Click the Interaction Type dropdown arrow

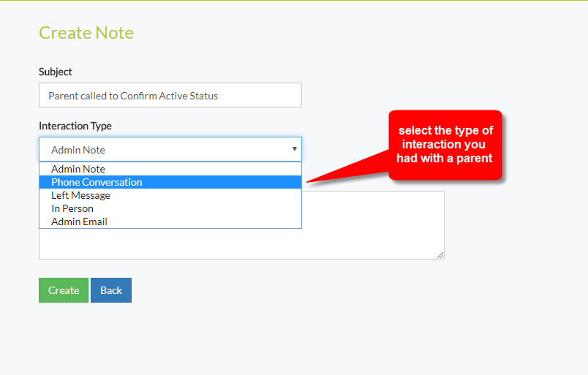point(294,149)
